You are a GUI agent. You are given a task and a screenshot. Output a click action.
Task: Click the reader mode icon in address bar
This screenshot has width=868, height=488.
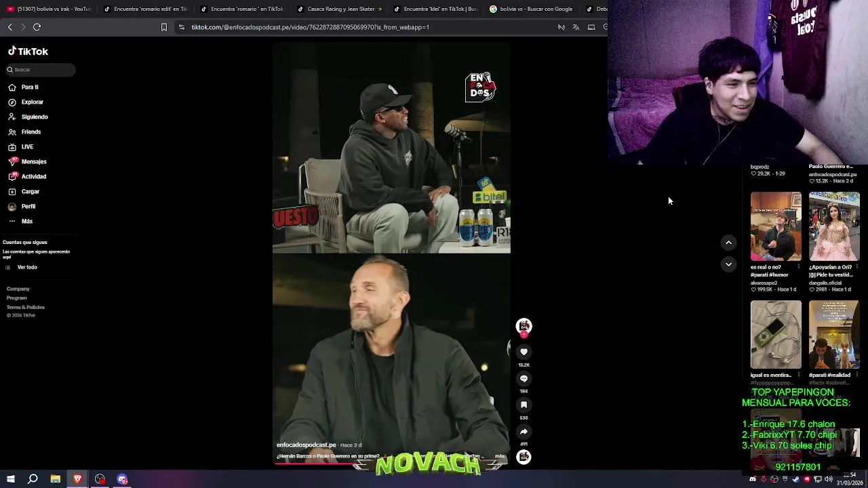[x=561, y=27]
